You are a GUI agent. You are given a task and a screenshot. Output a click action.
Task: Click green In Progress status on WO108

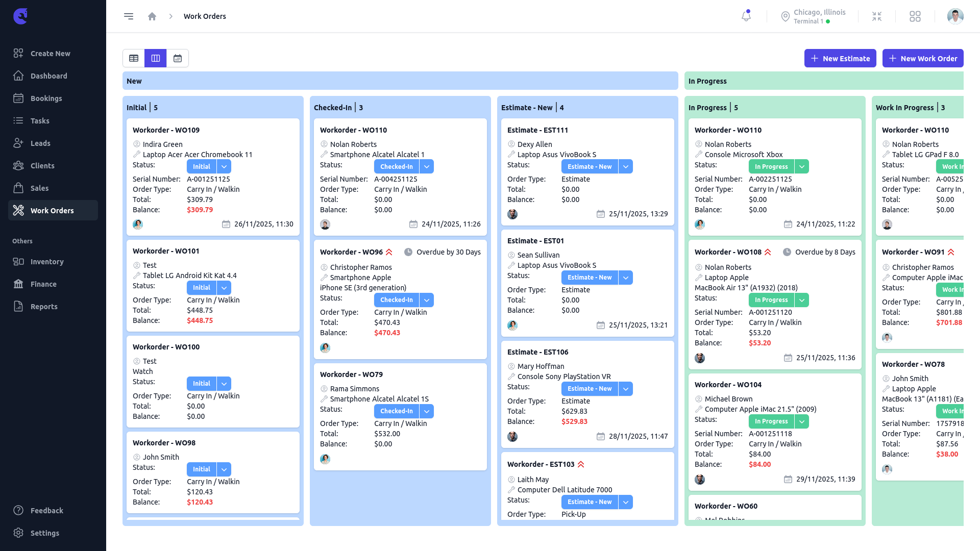coord(771,300)
